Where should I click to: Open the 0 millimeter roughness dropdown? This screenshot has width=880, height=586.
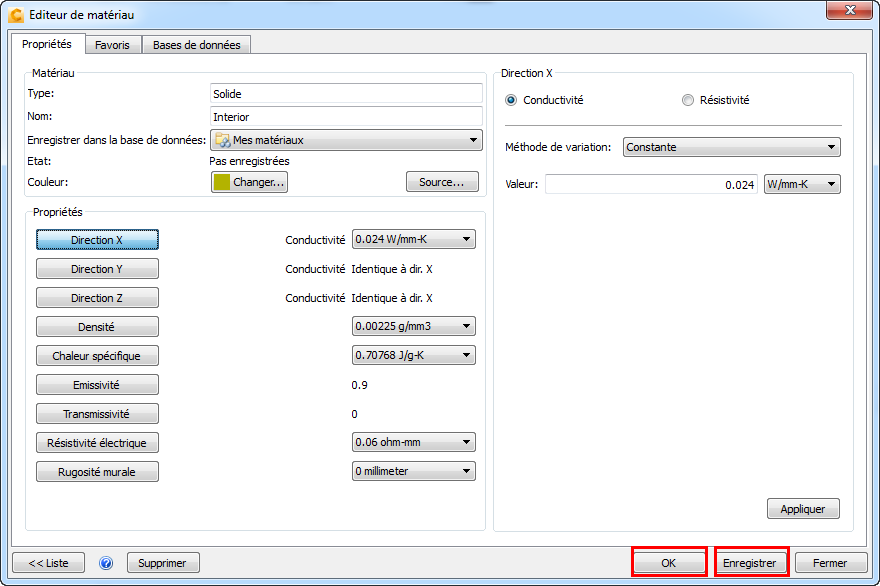414,471
